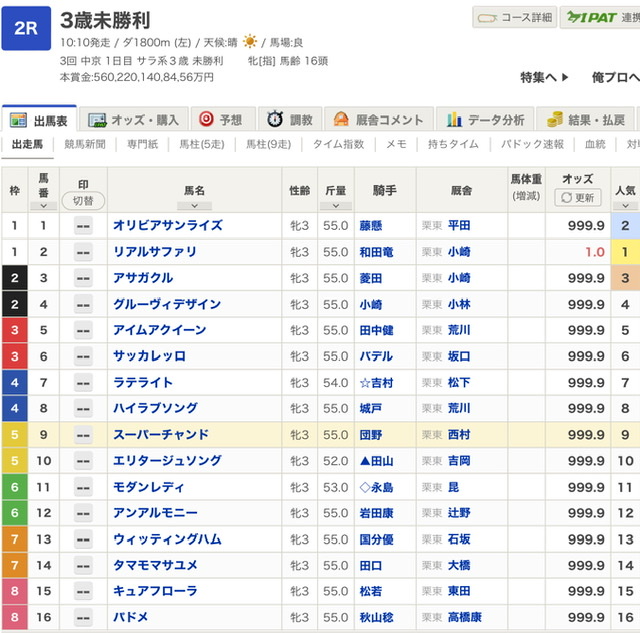Sort by 馬番 dropdown arrow

pos(43,205)
